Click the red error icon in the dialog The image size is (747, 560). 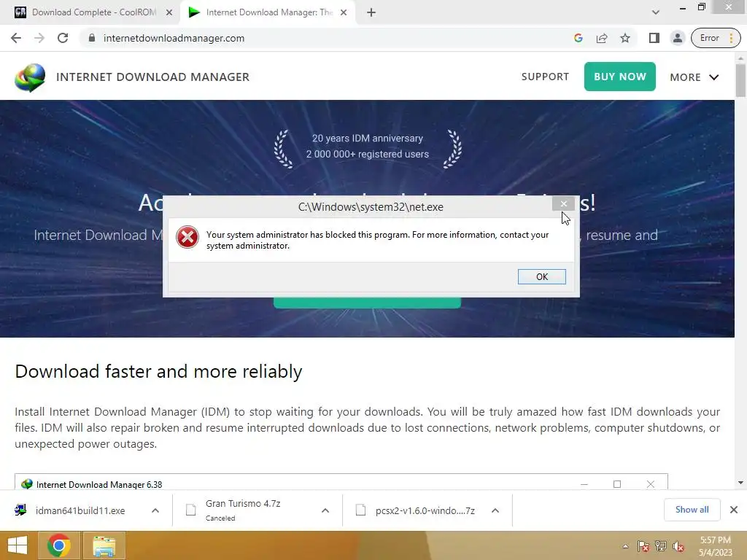point(187,237)
